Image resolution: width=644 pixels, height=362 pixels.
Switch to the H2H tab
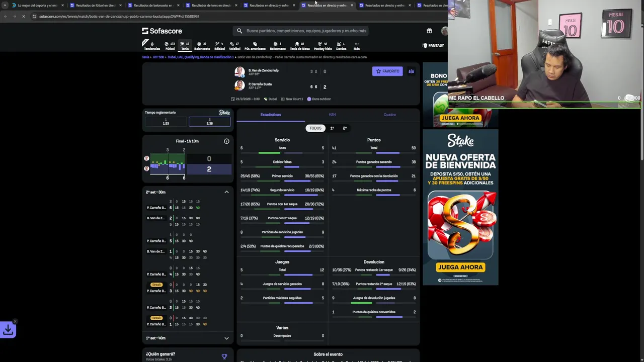332,115
